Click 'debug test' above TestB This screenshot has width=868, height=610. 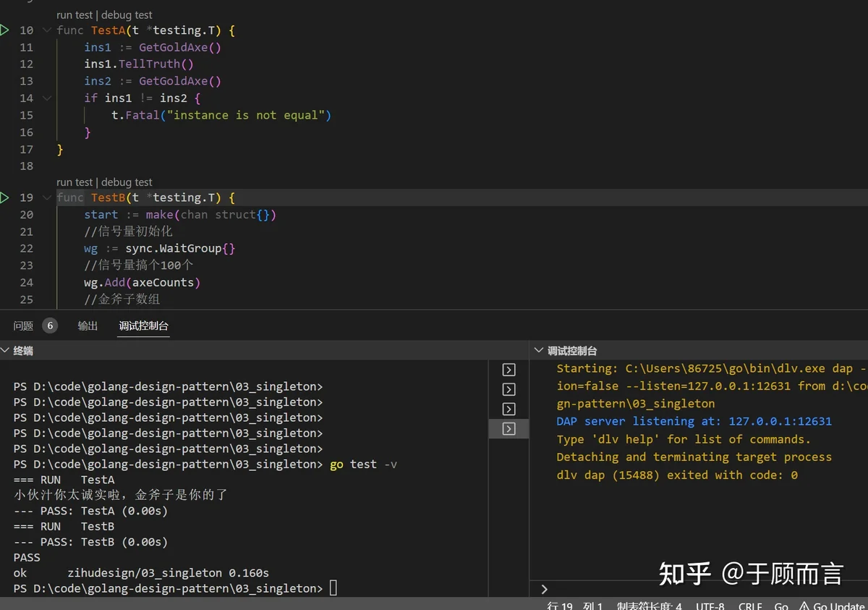point(127,182)
